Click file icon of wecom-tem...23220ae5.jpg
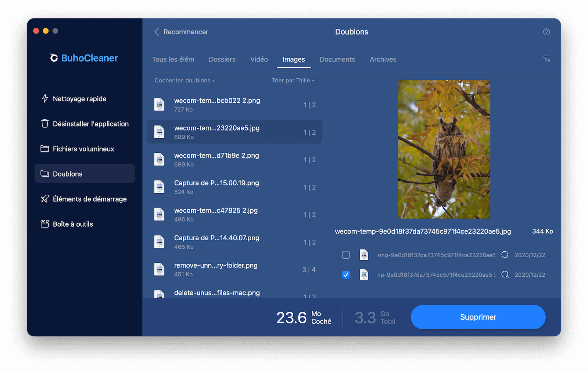 (159, 132)
